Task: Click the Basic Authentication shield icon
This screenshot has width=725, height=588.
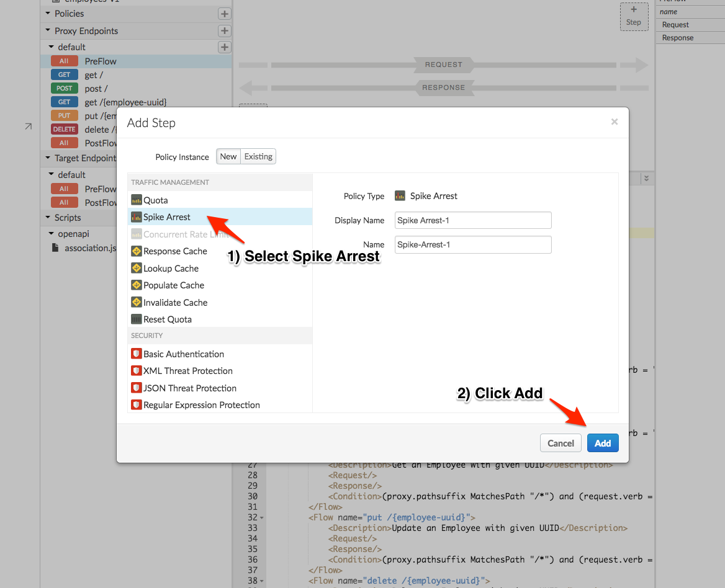Action: (x=136, y=354)
